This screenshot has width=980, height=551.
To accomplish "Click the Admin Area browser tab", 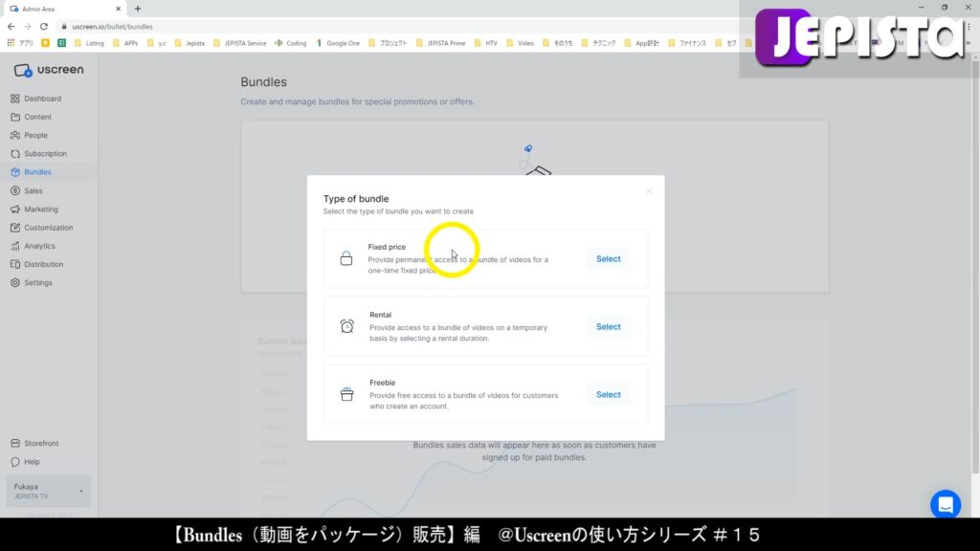I will click(x=64, y=9).
